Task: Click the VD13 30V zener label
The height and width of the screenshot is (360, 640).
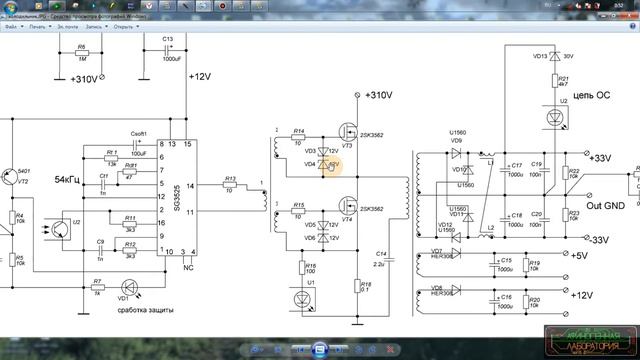Action: coord(553,56)
